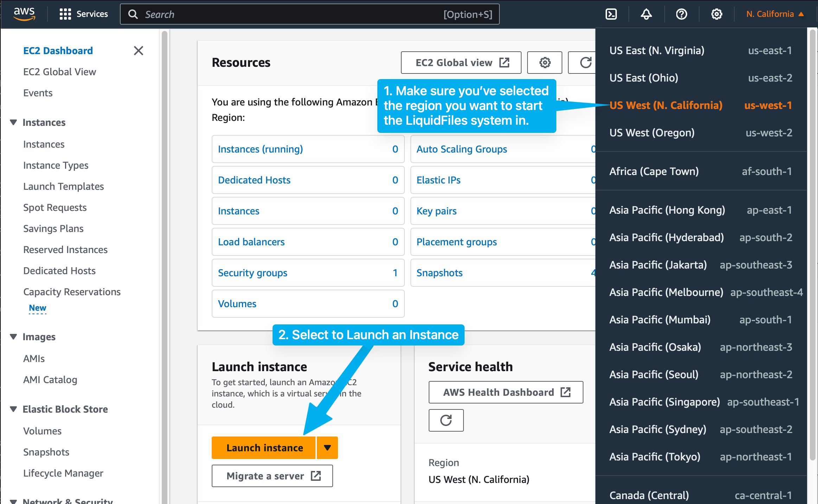Image resolution: width=818 pixels, height=504 pixels.
Task: Collapse the Images sidebar section
Action: click(x=13, y=336)
